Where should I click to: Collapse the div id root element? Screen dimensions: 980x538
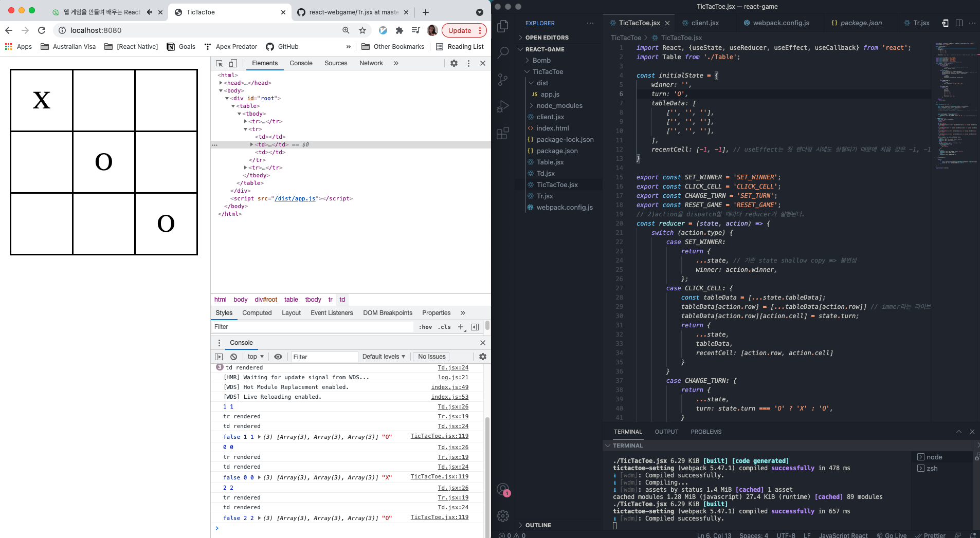(227, 98)
